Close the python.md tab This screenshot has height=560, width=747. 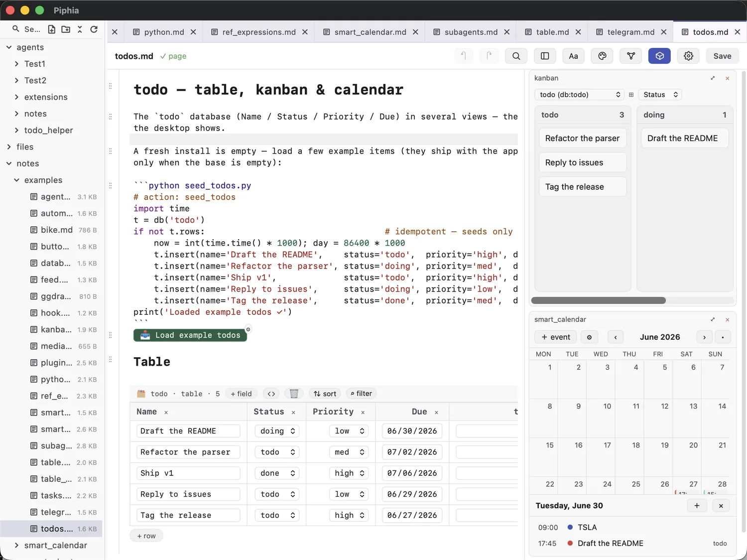[x=193, y=32]
